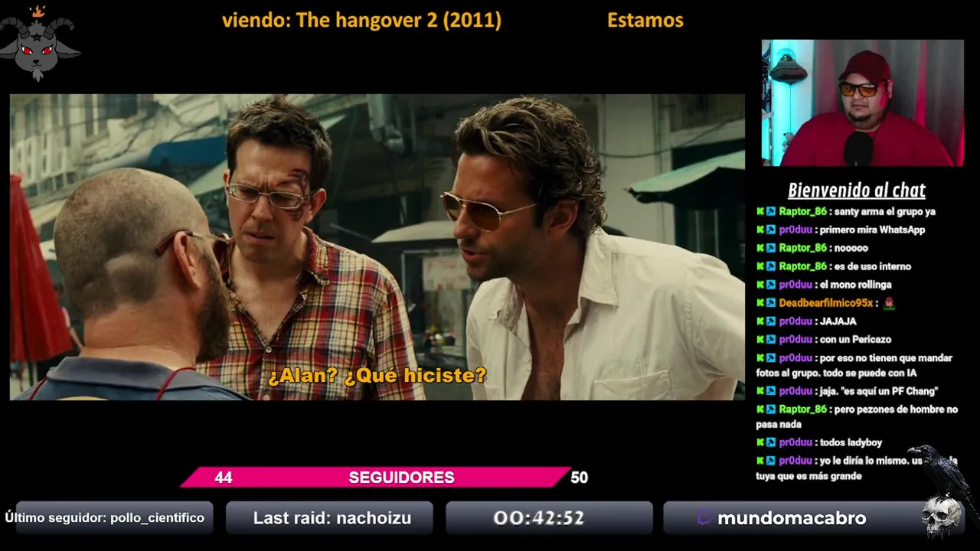Click the 'Bienvenido al chat' heading
This screenshot has height=551, width=980.
[x=857, y=190]
